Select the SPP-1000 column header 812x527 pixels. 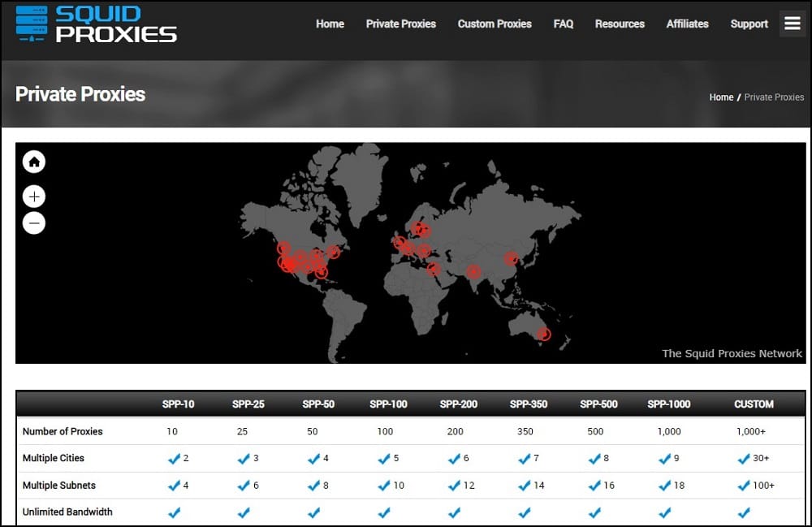(668, 404)
